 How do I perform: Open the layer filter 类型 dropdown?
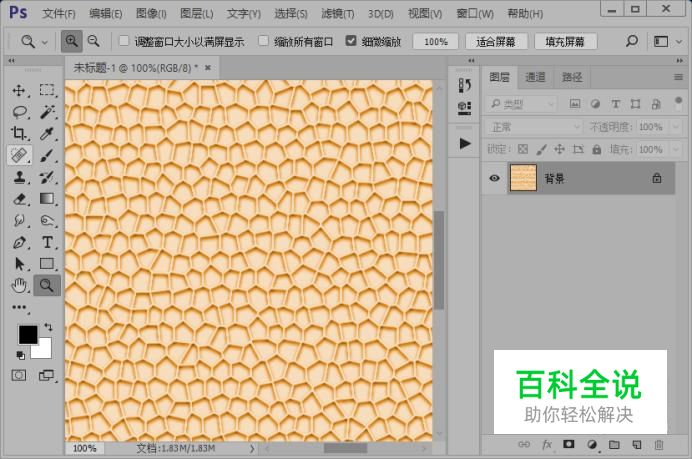(521, 104)
